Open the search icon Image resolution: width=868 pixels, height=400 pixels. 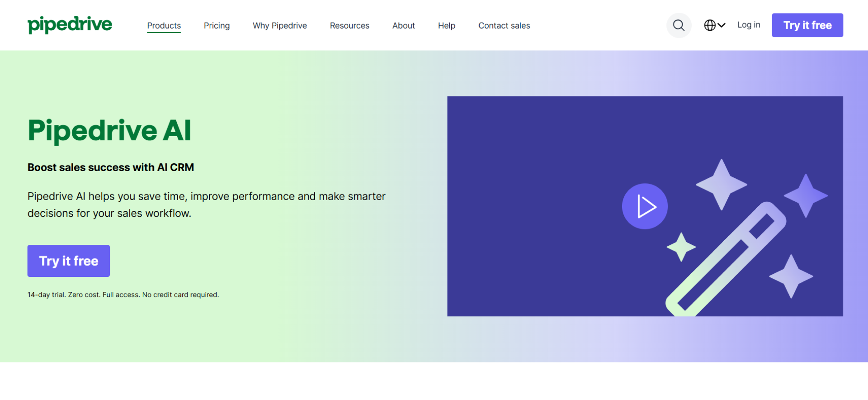(679, 25)
